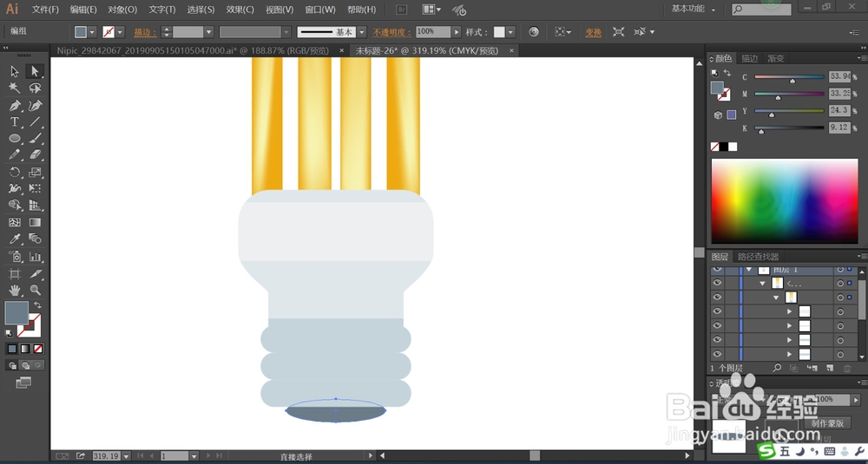
Task: Open the 文件(F) menu
Action: 45,10
